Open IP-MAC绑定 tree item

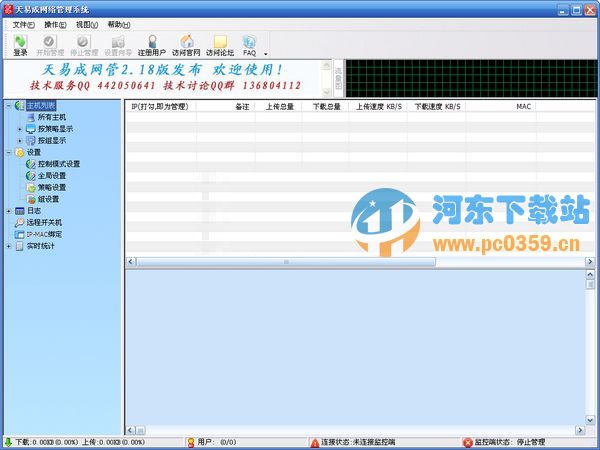[x=44, y=234]
